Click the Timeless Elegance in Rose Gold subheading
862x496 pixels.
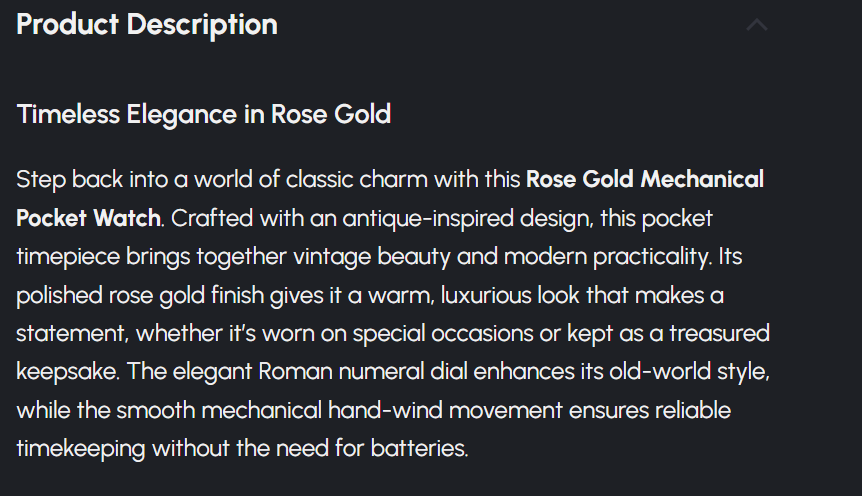(x=204, y=114)
